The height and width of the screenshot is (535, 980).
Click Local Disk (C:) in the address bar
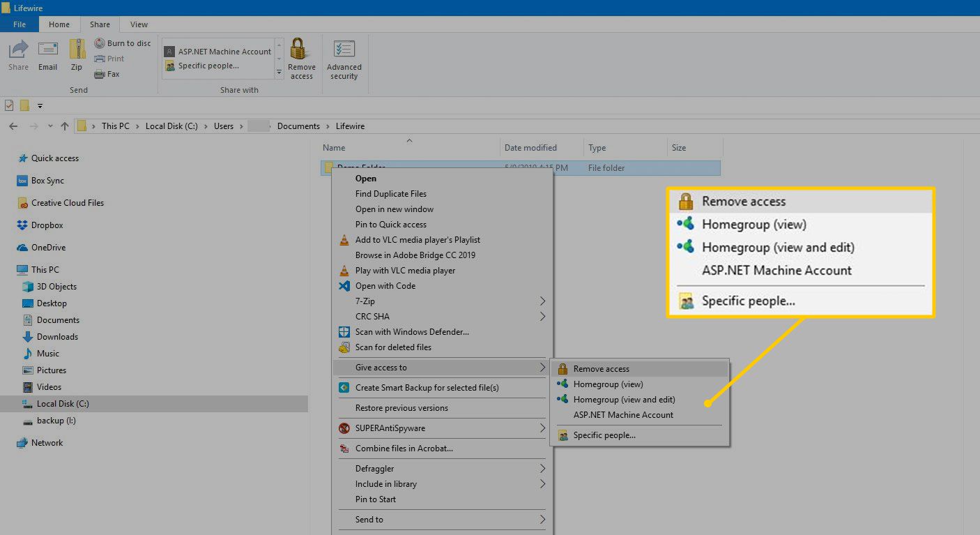click(171, 126)
